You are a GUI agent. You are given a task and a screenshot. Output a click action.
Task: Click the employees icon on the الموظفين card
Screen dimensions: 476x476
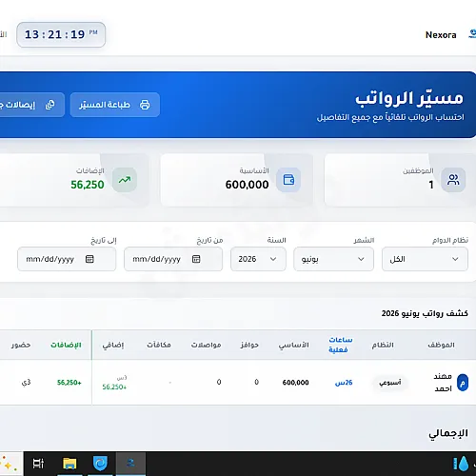click(x=453, y=180)
